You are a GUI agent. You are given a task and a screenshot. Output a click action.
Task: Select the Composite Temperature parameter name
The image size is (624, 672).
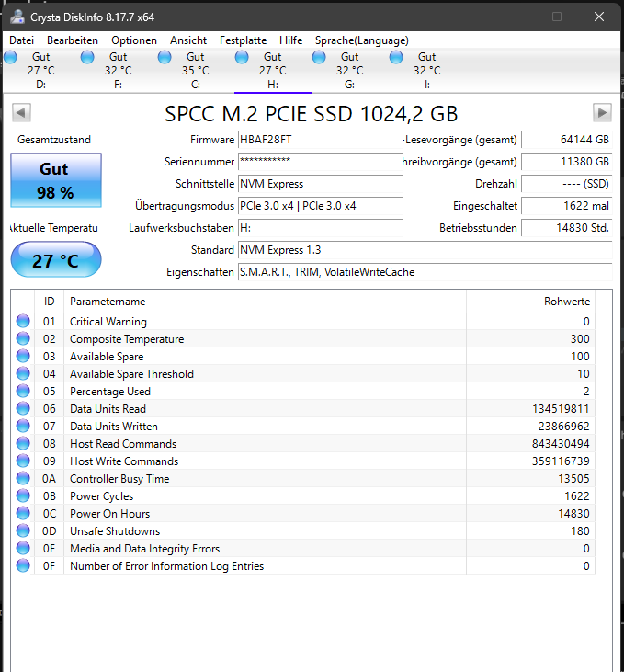[127, 338]
